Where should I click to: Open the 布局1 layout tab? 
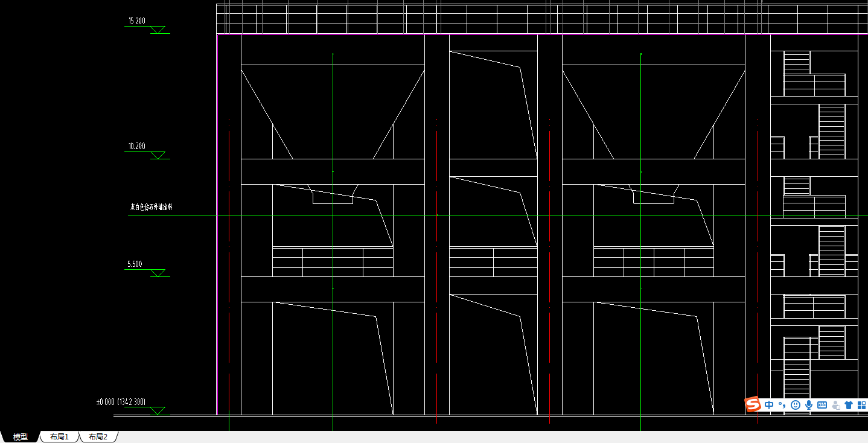coord(59,437)
